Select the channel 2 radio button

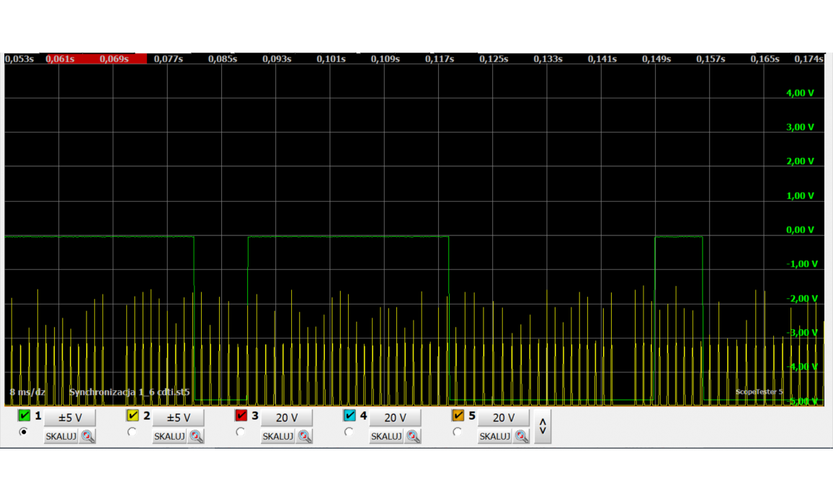[132, 432]
